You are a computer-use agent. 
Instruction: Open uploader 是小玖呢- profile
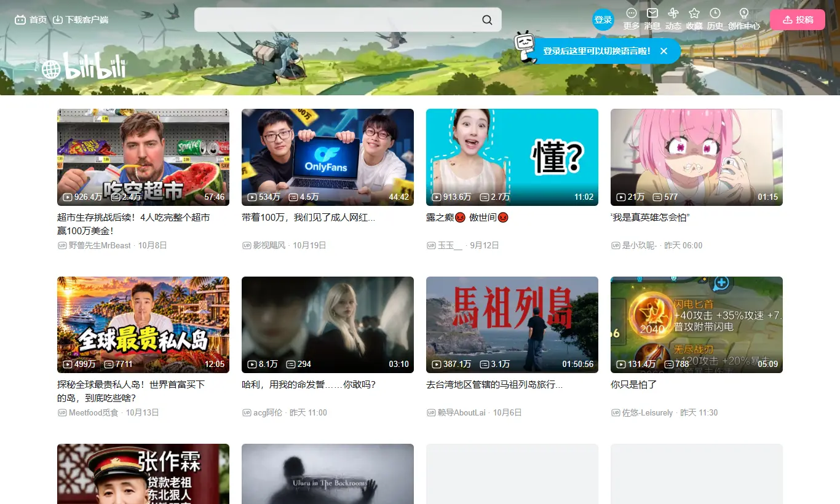[640, 245]
